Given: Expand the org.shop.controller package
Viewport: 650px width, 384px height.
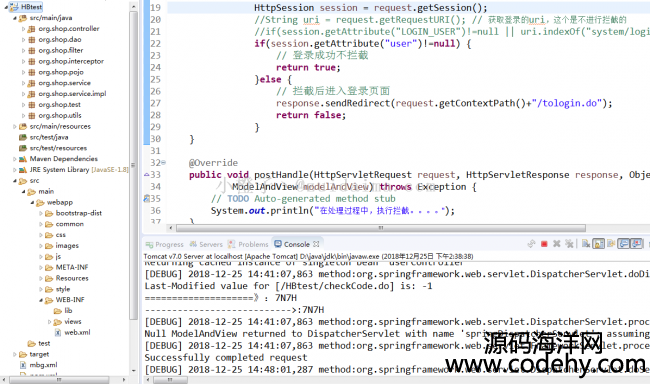Looking at the screenshot, I should (24, 29).
